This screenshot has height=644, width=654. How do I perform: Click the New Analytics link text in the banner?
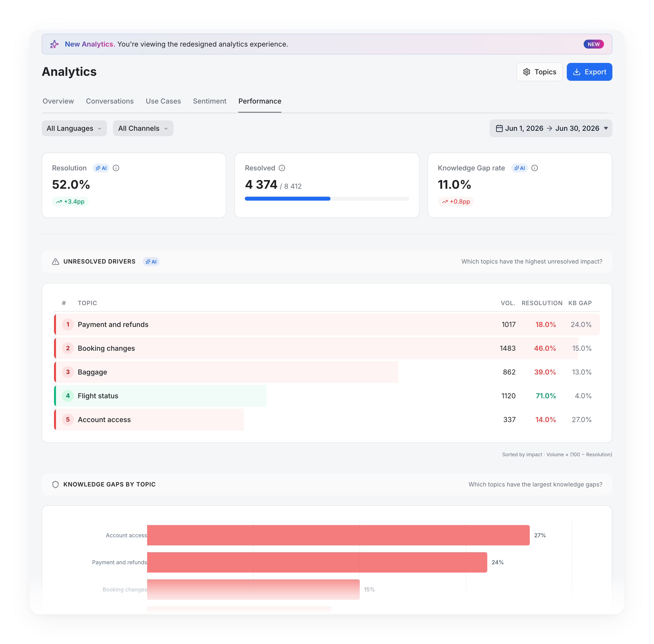pyautogui.click(x=90, y=44)
